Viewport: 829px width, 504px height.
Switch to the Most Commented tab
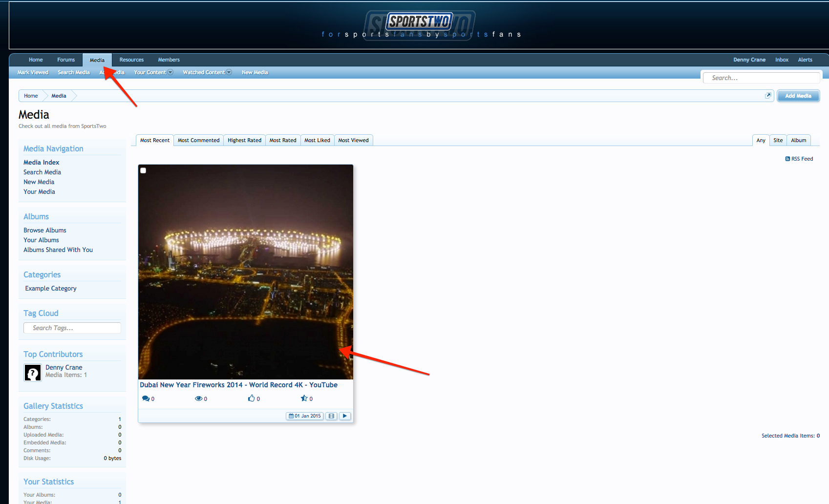[198, 140]
